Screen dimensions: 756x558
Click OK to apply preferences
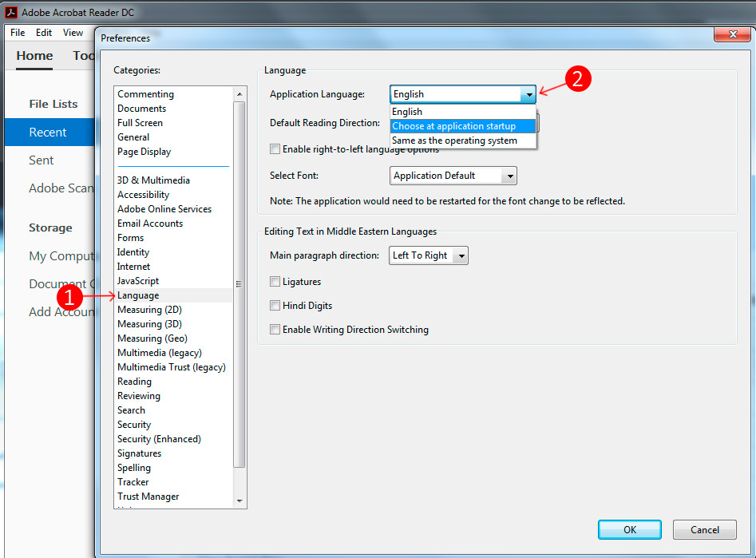point(630,529)
